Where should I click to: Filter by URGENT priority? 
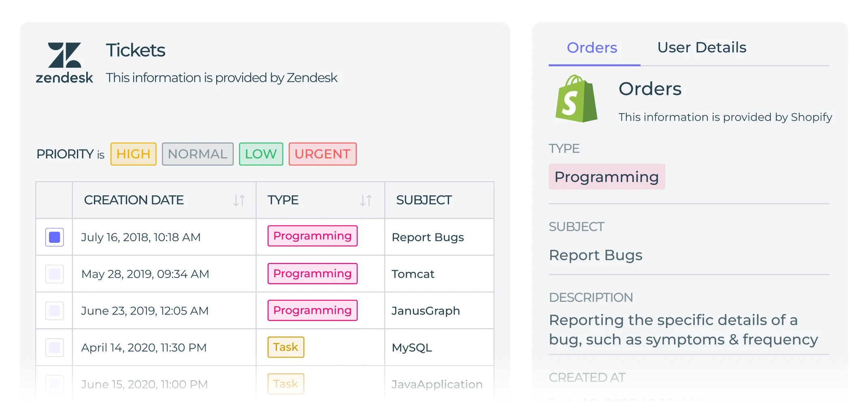pos(322,154)
